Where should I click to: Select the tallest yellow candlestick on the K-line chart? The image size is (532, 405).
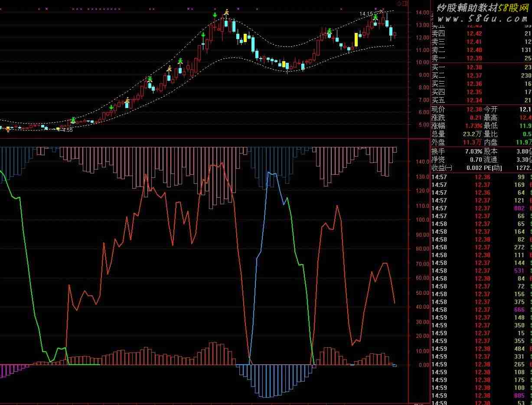(x=356, y=39)
